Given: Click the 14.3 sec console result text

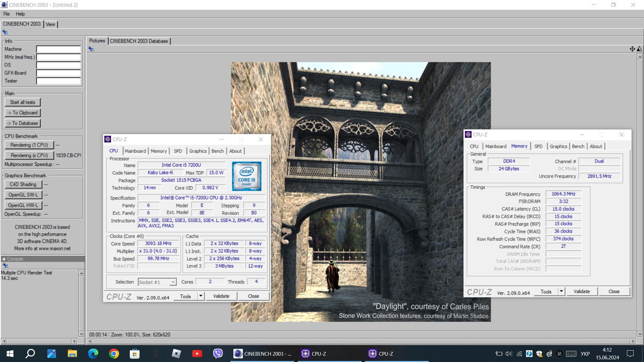Looking at the screenshot, I should point(9,278).
